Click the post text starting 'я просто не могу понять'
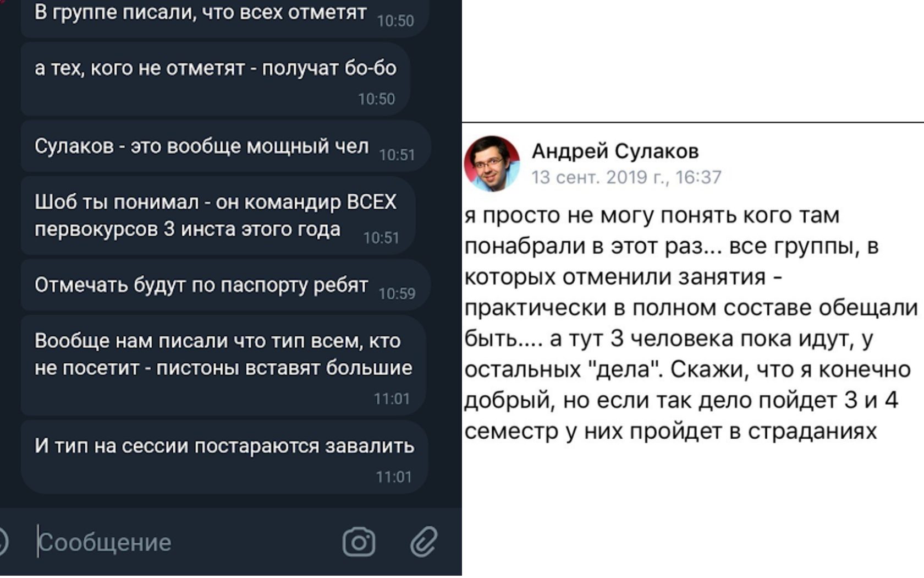 click(x=690, y=323)
